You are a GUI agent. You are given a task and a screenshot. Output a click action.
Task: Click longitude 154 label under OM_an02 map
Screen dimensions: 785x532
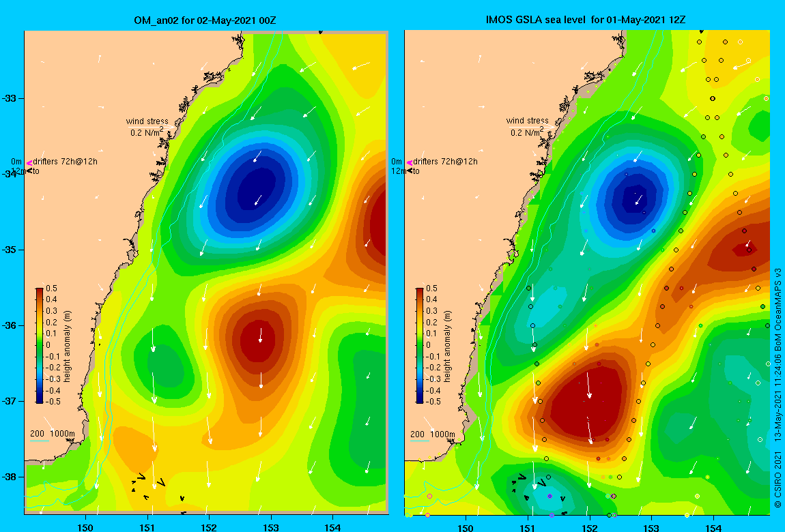click(x=332, y=527)
